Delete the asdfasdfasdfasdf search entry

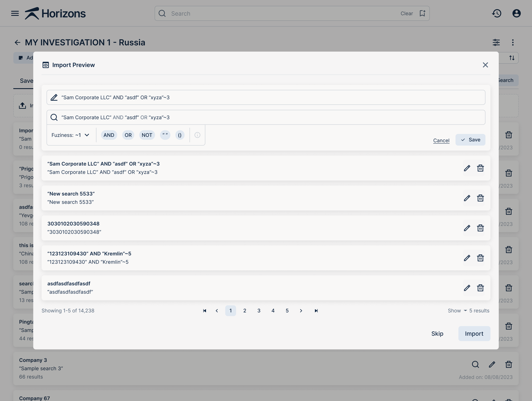[x=480, y=288]
